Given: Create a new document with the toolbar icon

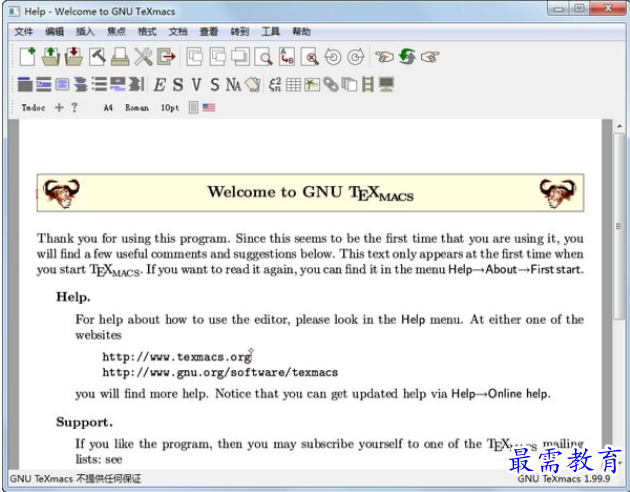Looking at the screenshot, I should (x=28, y=57).
